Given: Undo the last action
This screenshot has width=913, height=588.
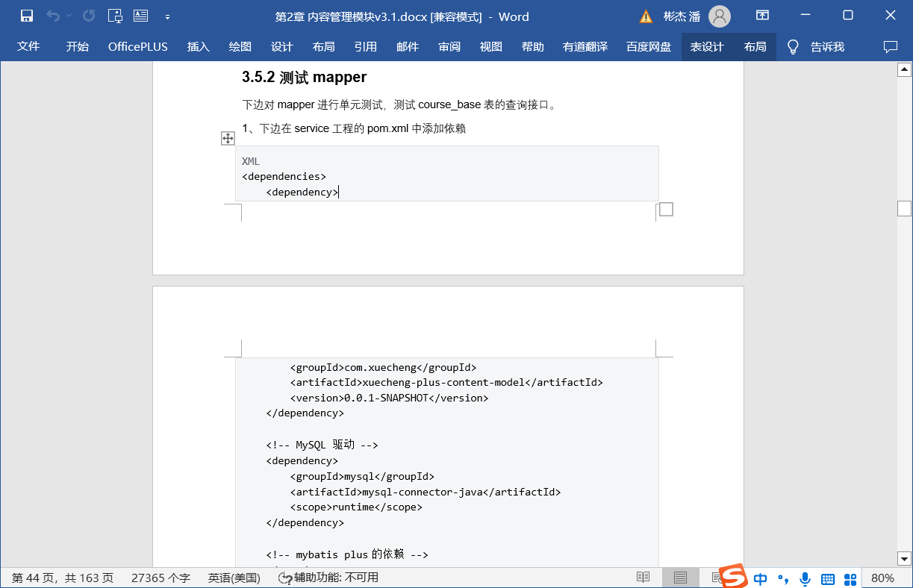Looking at the screenshot, I should point(52,16).
